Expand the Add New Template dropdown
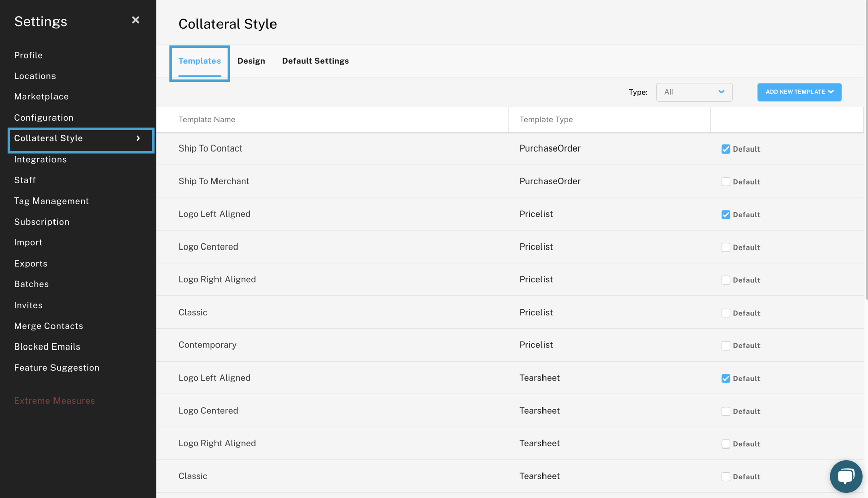Viewport: 868px width, 498px height. (799, 92)
